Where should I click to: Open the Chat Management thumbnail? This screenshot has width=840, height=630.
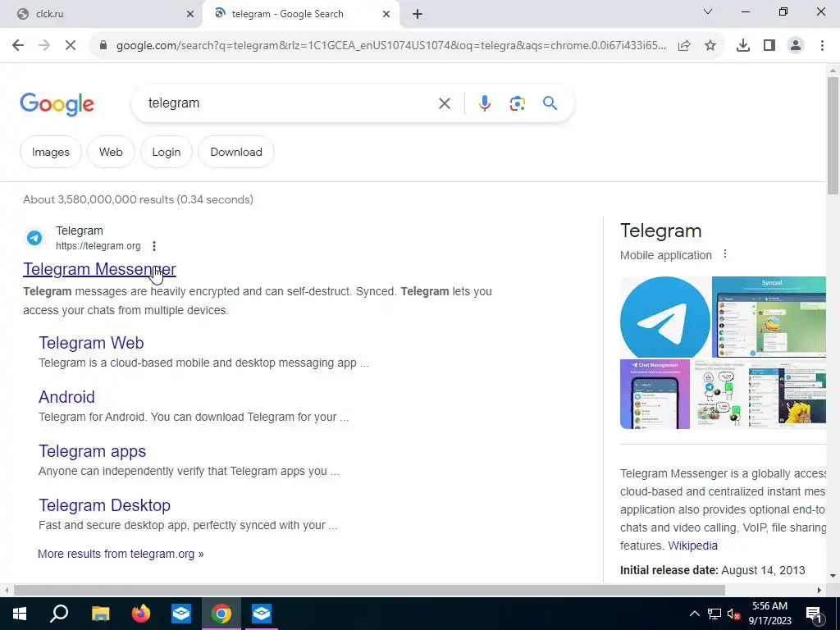[655, 395]
